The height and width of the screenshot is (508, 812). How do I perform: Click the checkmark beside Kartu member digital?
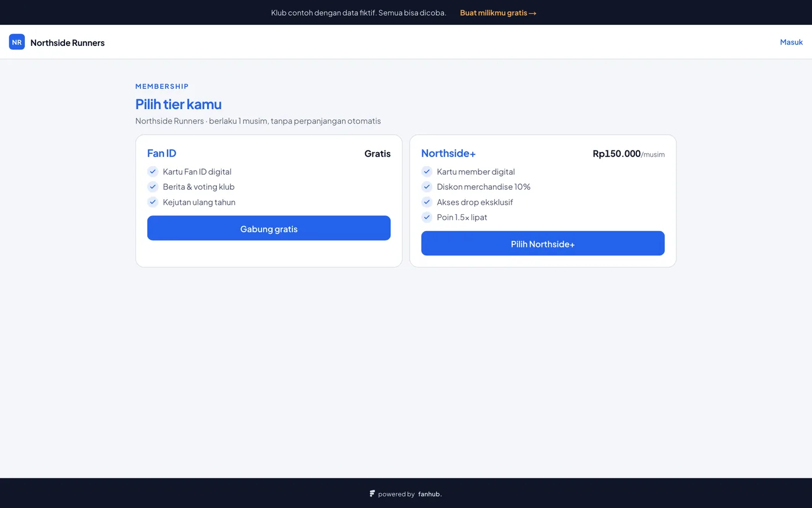427,171
